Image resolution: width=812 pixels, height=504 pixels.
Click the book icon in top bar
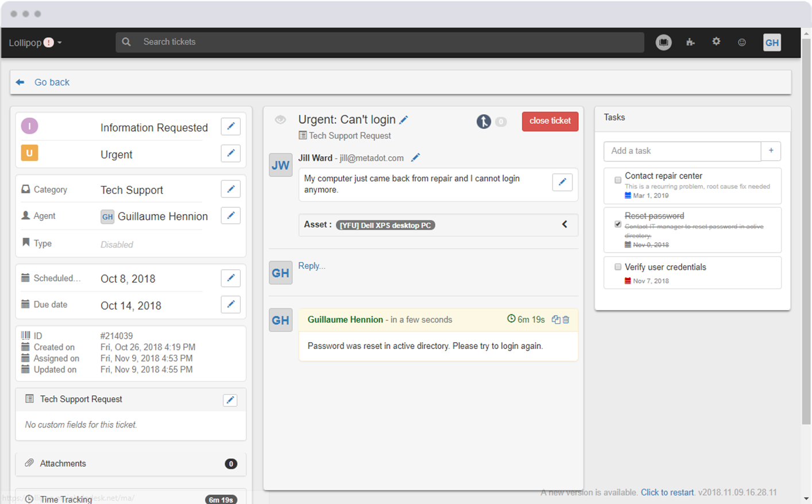(x=664, y=42)
